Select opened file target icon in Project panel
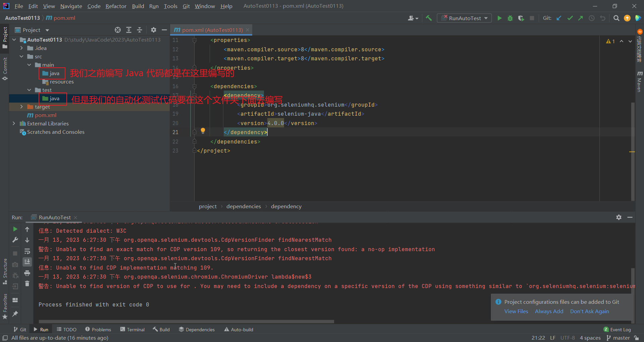Screen dimensions: 644x342 click(x=118, y=30)
